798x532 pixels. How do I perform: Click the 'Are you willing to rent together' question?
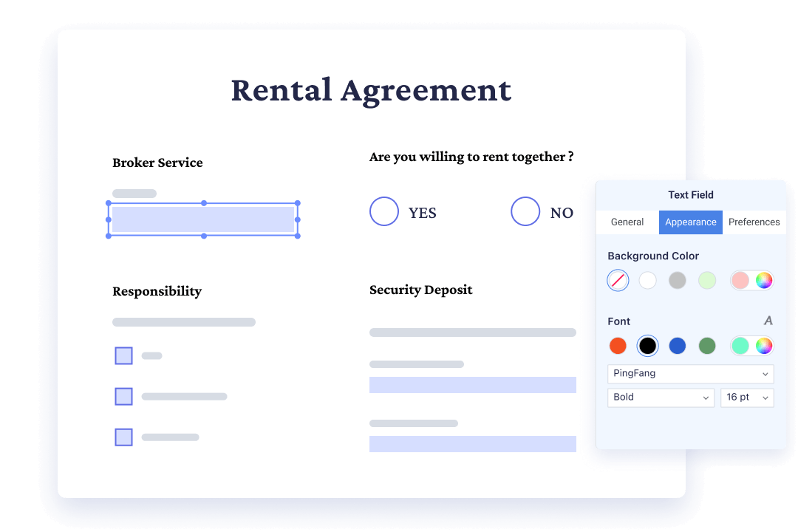point(471,157)
